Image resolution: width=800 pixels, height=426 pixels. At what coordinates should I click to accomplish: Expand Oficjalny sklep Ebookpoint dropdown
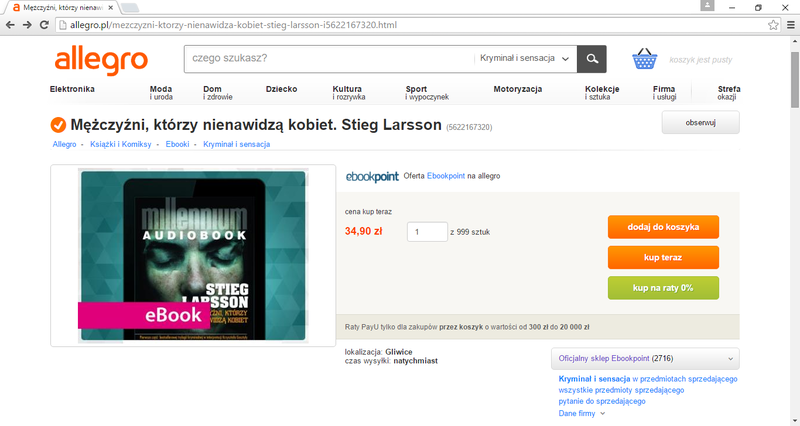(645, 359)
